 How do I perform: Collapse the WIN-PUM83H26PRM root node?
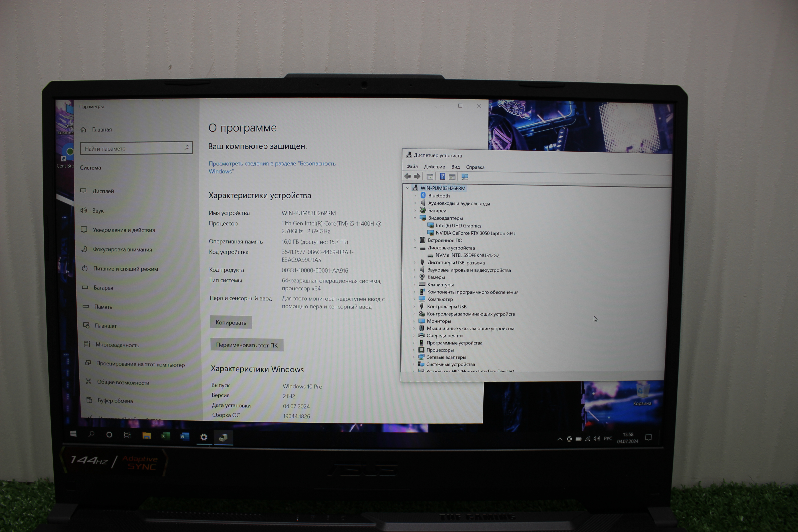pyautogui.click(x=407, y=188)
